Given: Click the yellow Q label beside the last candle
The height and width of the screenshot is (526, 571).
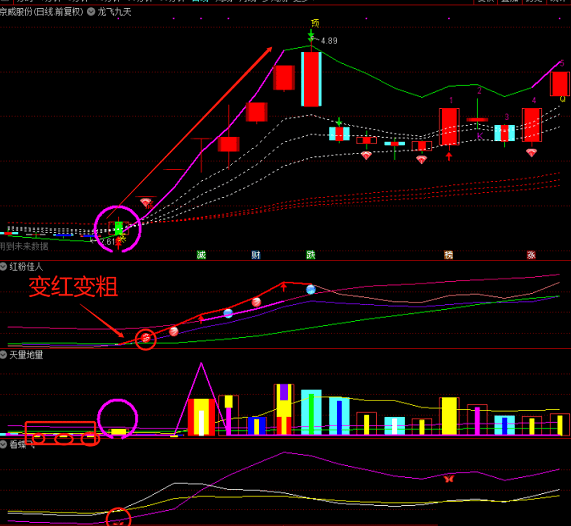Looking at the screenshot, I should [562, 99].
